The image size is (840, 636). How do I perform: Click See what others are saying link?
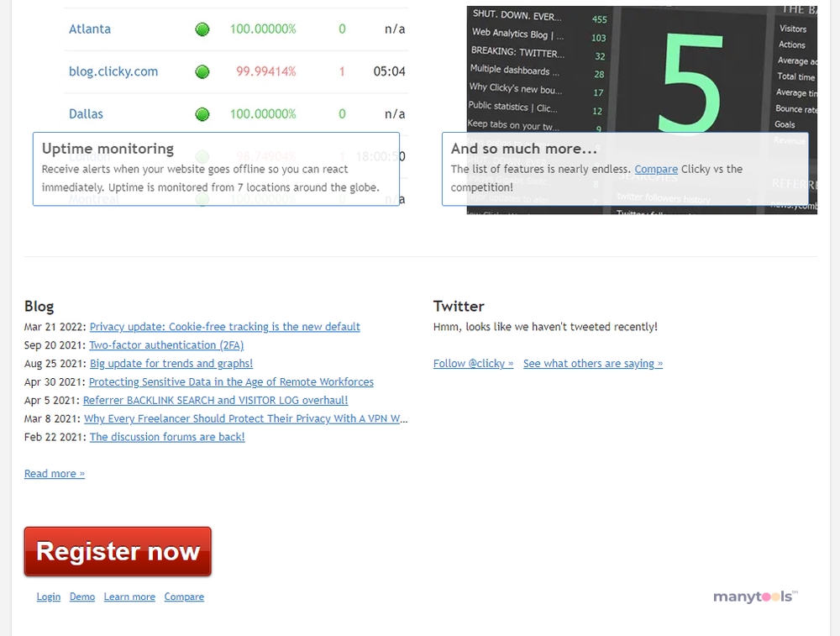pyautogui.click(x=592, y=363)
